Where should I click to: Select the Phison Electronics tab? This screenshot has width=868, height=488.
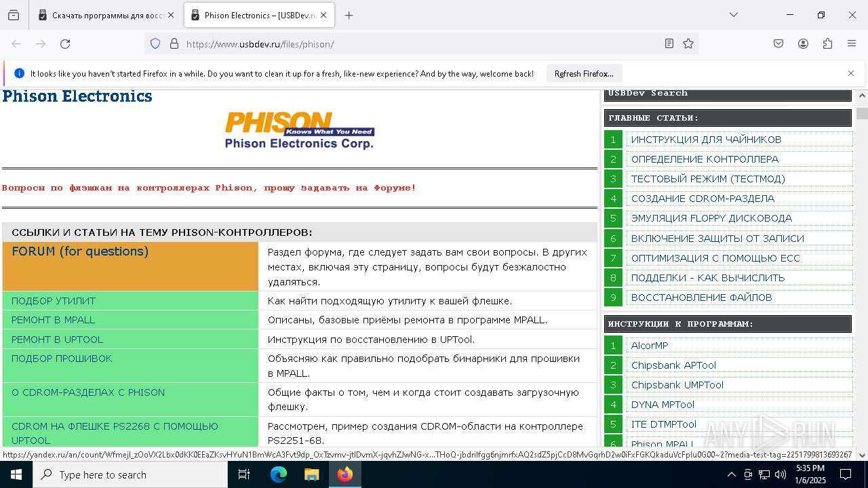258,15
